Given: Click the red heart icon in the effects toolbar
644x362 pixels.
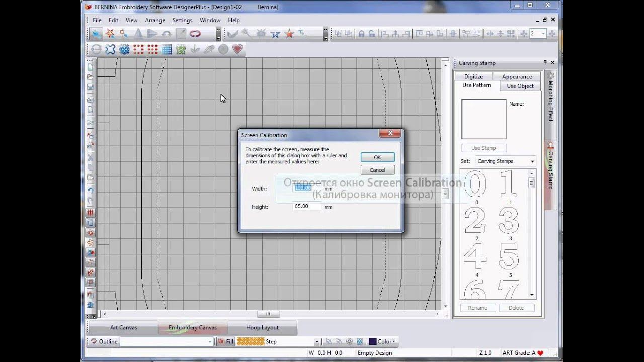Looking at the screenshot, I should pos(237,49).
